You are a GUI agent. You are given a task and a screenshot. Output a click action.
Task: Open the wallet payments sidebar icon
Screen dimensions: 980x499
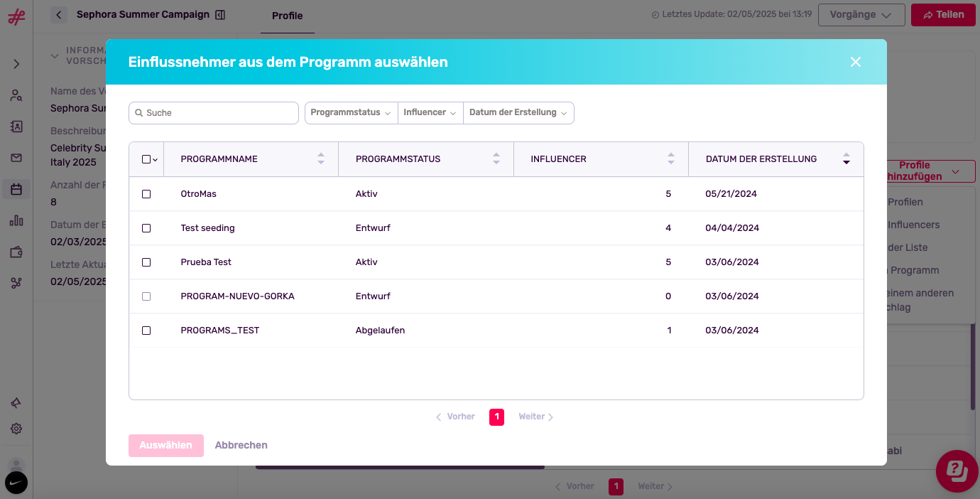click(16, 252)
